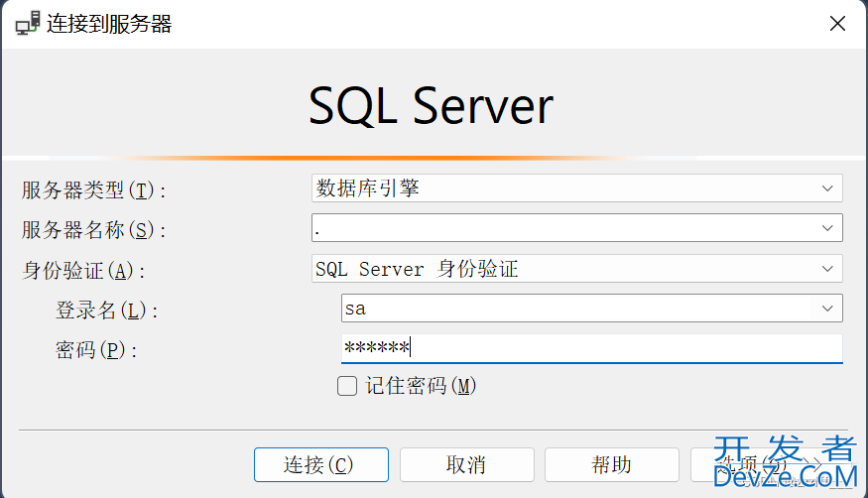The image size is (868, 498).
Task: Expand the 服务器名称 dropdown arrow
Action: tap(827, 228)
